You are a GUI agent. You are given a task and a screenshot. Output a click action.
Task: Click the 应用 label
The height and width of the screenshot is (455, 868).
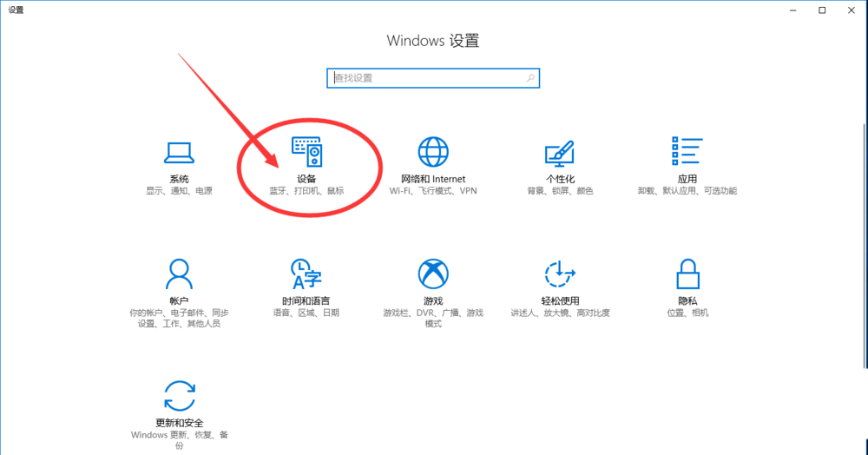pos(687,179)
